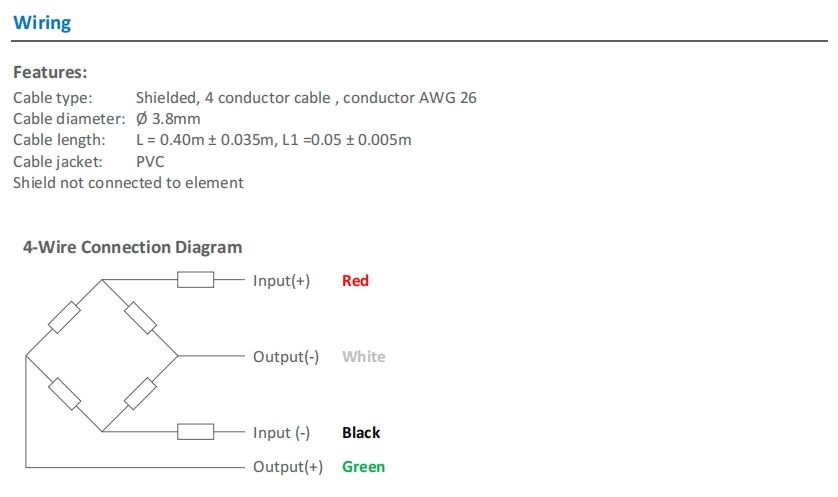
Task: Click the Red wire color label
Action: coord(355,281)
